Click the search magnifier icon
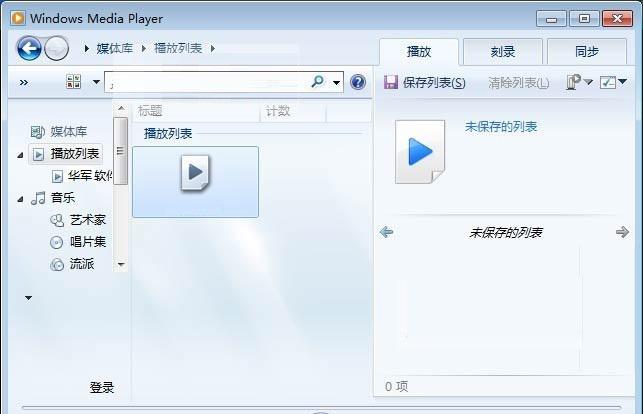This screenshot has width=643, height=414. 317,82
